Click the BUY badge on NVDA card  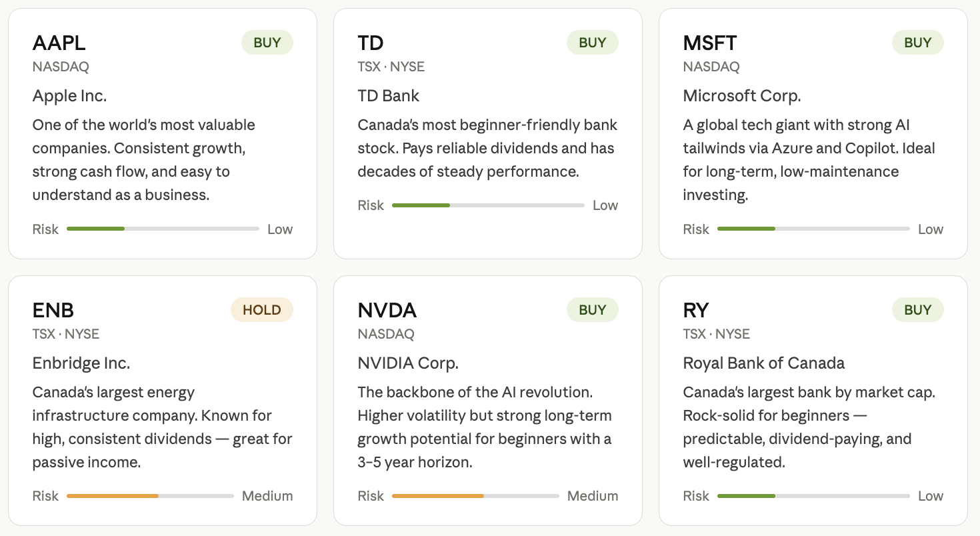[x=592, y=310]
